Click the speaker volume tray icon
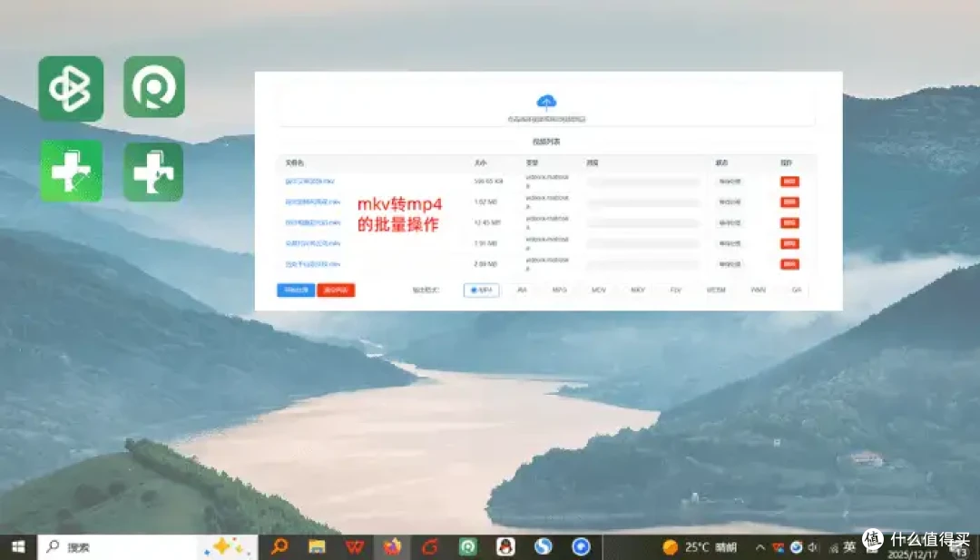 pos(813,547)
